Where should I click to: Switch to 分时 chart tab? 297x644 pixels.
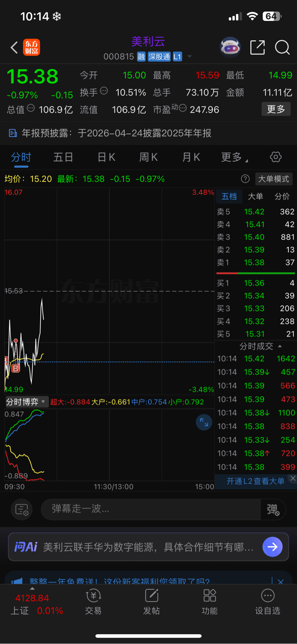pyautogui.click(x=21, y=157)
